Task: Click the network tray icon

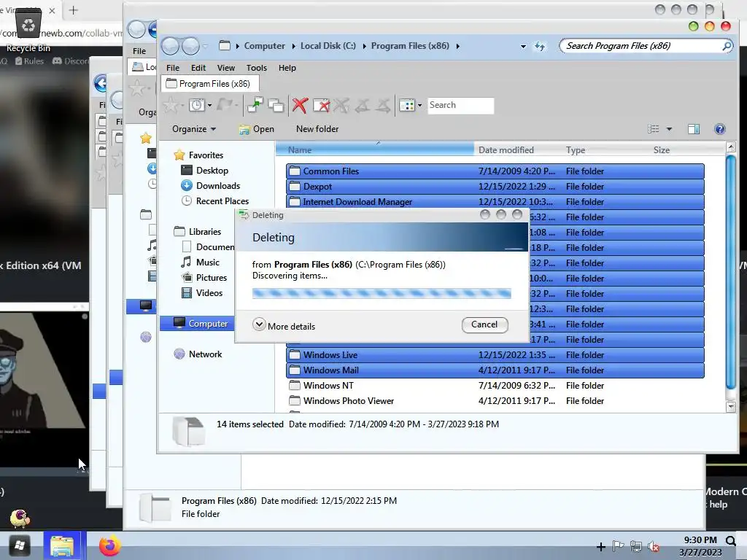Action: [x=635, y=546]
